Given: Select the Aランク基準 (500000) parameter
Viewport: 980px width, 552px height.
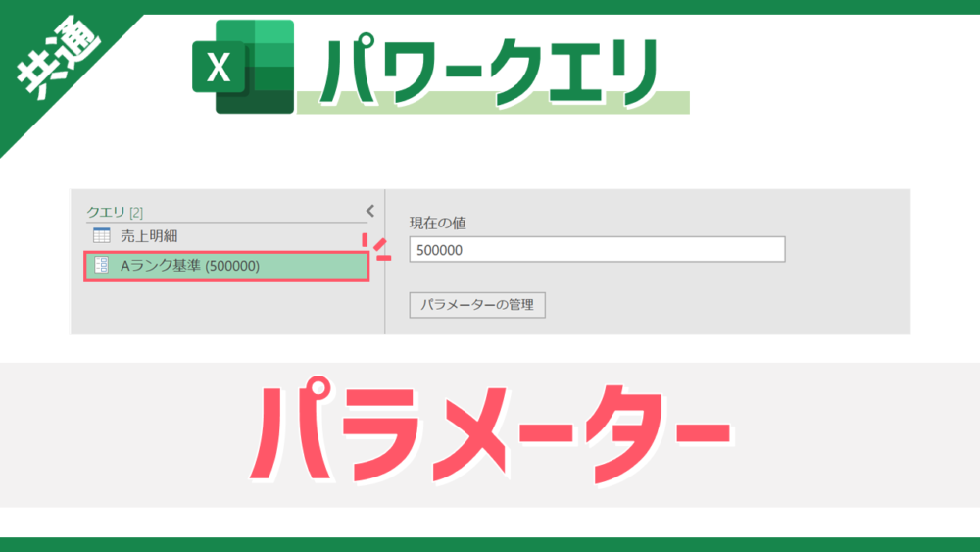Looking at the screenshot, I should 226,266.
